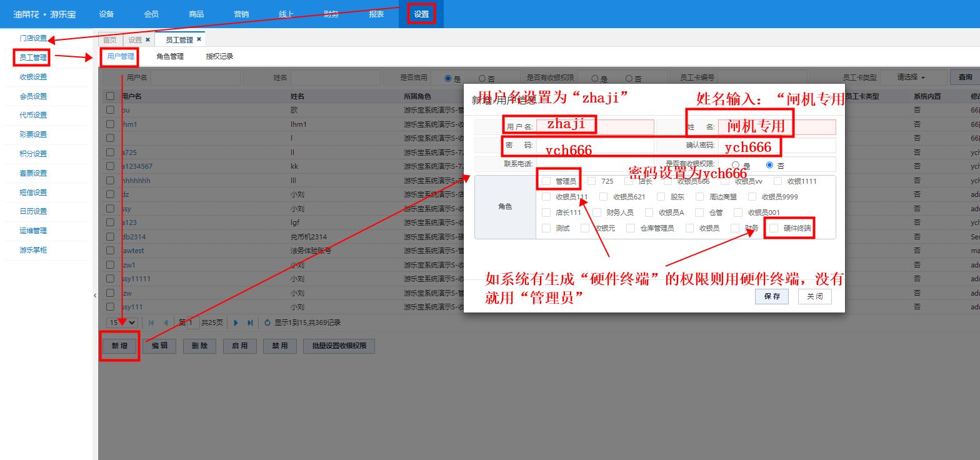Select 否 radio for 是否启用 filter

pyautogui.click(x=482, y=79)
